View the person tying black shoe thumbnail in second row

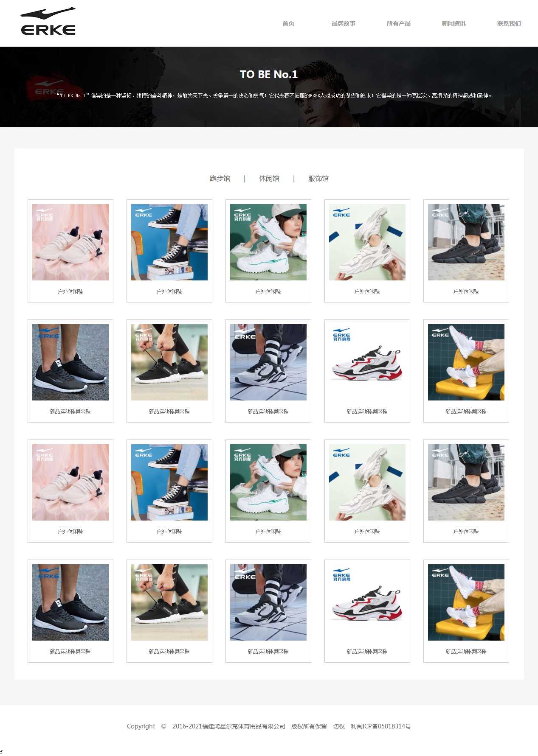click(x=169, y=362)
